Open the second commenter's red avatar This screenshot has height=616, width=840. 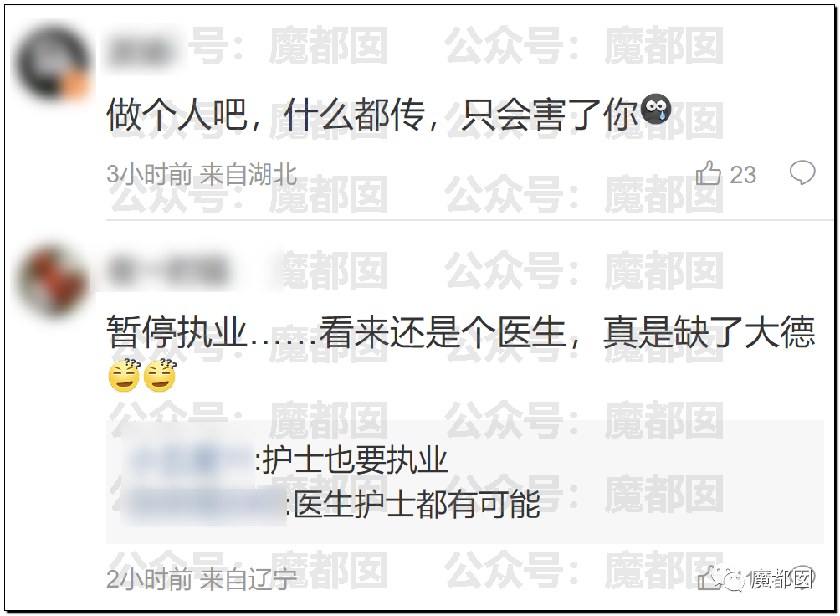pyautogui.click(x=52, y=280)
